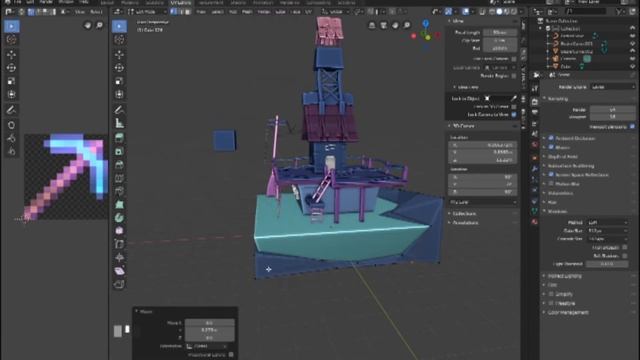Open the Select menu in viewport header

point(217,12)
